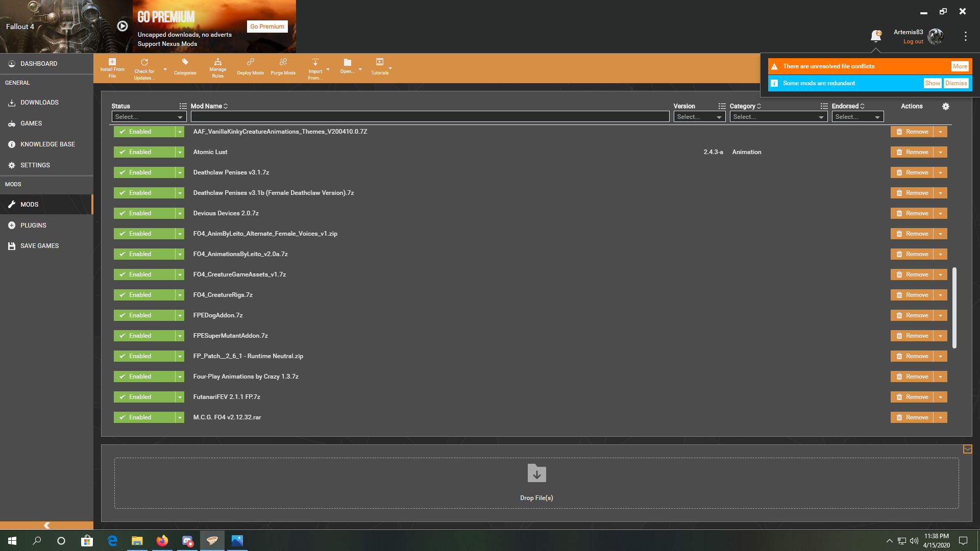Click the Artemis83 profile avatar
Image resolution: width=980 pixels, height=551 pixels.
[936, 36]
